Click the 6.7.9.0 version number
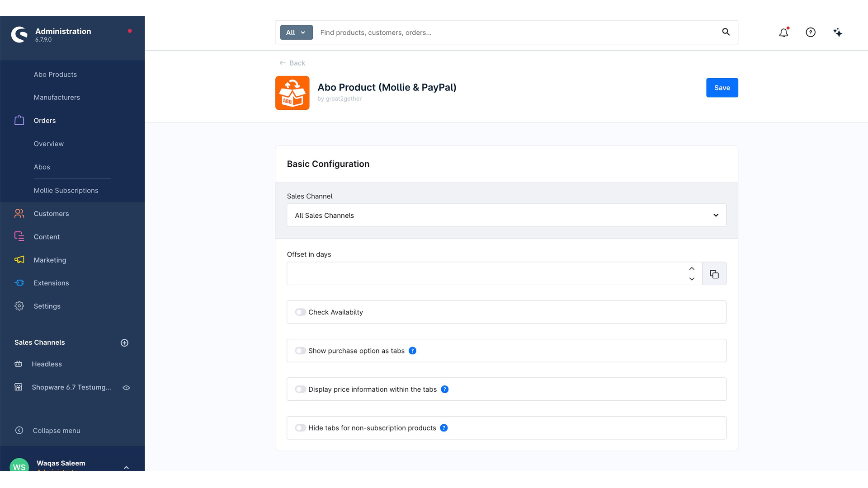Screen dimensions: 868x488 43,40
